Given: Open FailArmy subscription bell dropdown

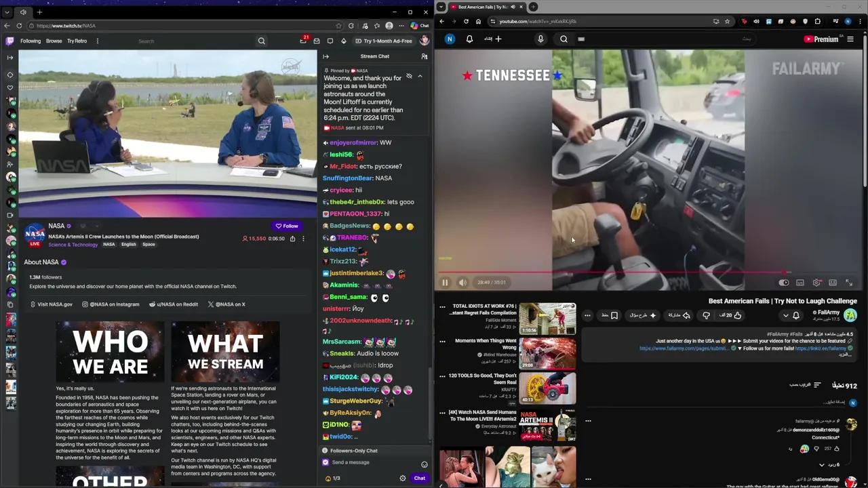Looking at the screenshot, I should tap(791, 315).
